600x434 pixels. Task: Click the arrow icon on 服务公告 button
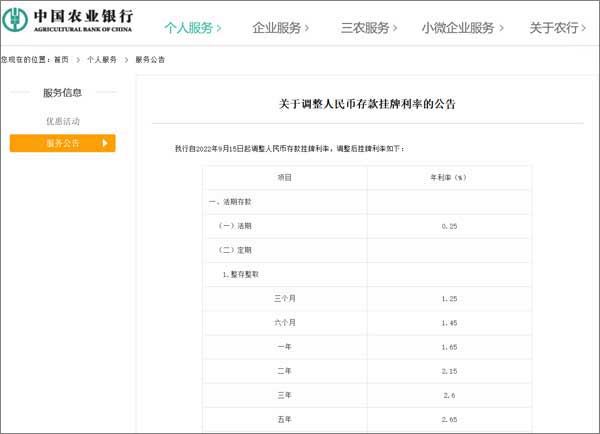point(104,143)
